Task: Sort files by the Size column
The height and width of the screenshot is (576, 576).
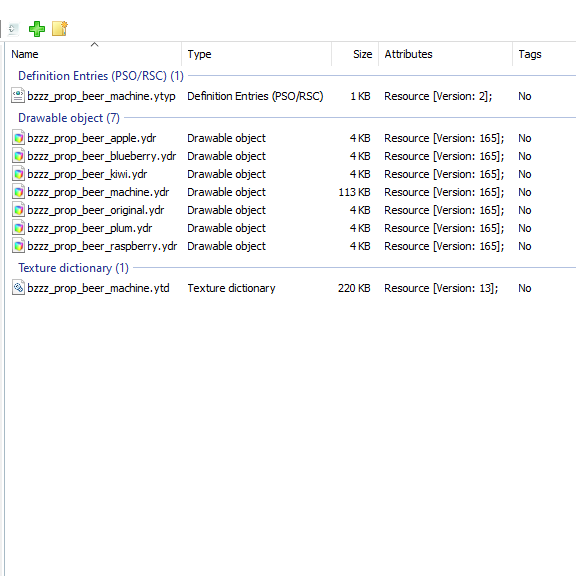Action: [x=355, y=54]
